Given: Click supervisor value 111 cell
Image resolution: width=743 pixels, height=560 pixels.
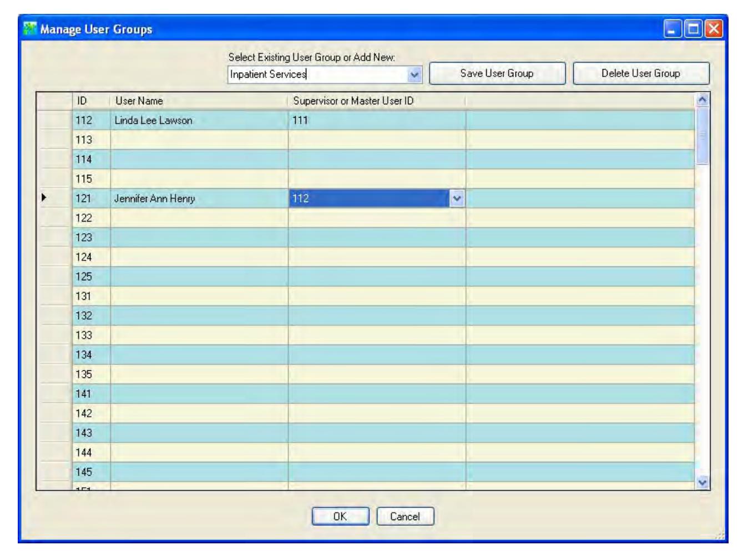Looking at the screenshot, I should (377, 120).
